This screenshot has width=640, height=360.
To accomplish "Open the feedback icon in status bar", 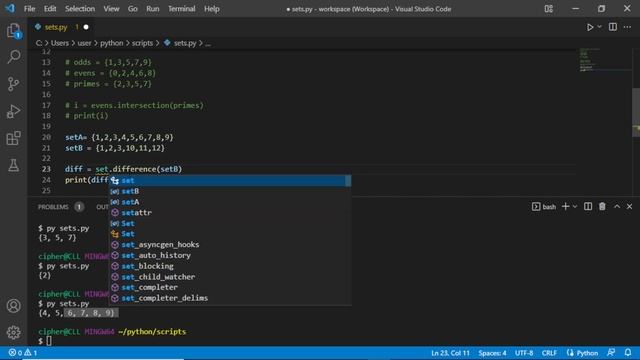I will (x=611, y=353).
